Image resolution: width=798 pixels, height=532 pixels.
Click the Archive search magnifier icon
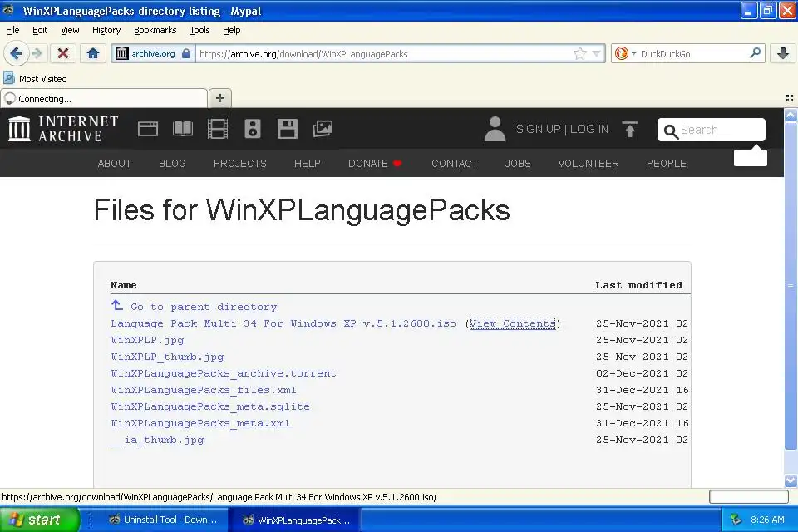(671, 131)
